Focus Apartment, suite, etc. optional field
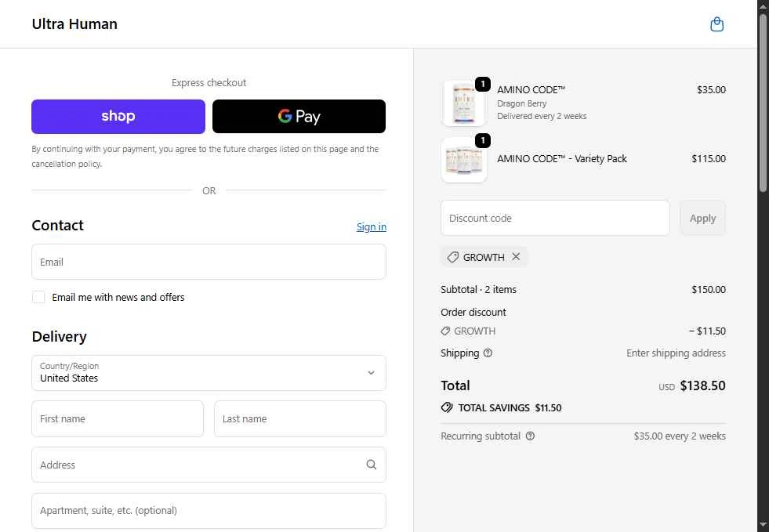 (x=209, y=510)
